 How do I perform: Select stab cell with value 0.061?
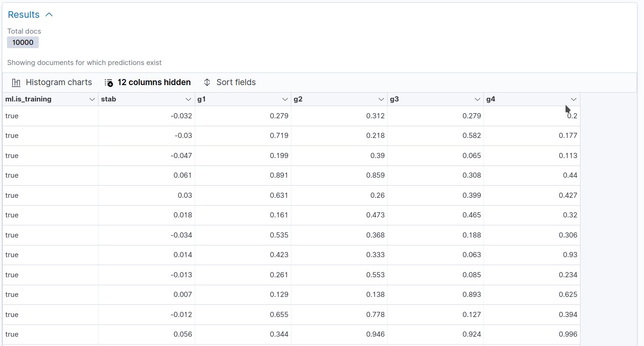(147, 175)
